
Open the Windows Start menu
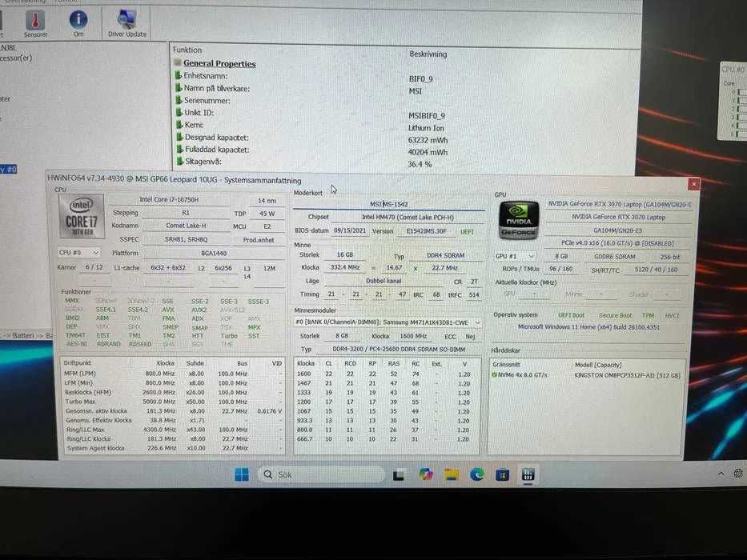[242, 474]
